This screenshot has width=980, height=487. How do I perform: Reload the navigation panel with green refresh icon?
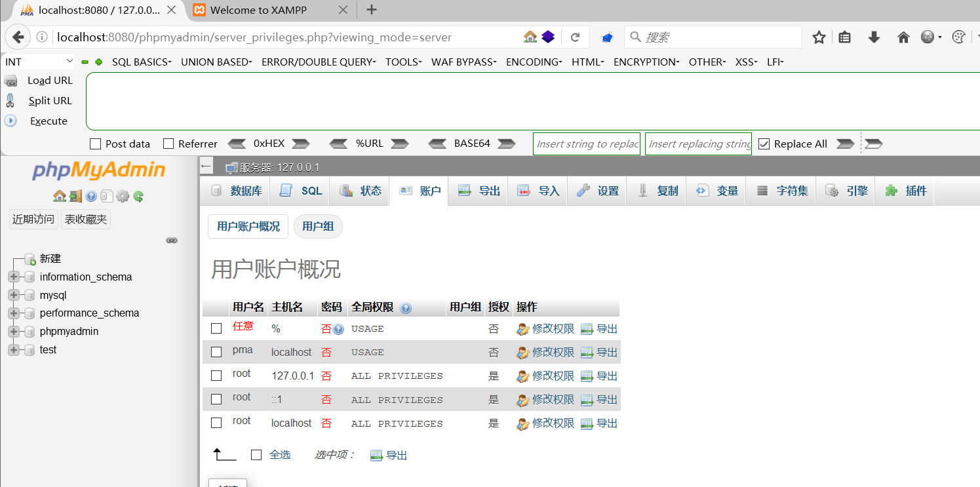pyautogui.click(x=138, y=196)
